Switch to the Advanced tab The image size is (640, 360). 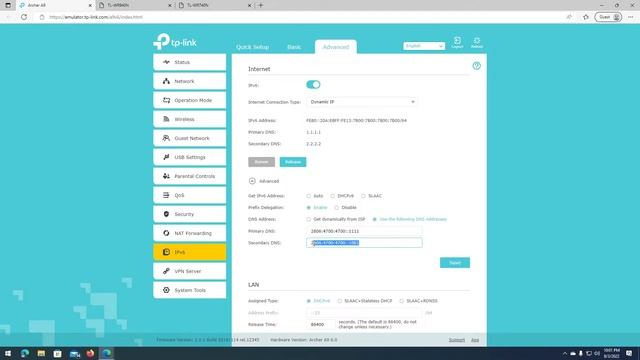[x=336, y=47]
